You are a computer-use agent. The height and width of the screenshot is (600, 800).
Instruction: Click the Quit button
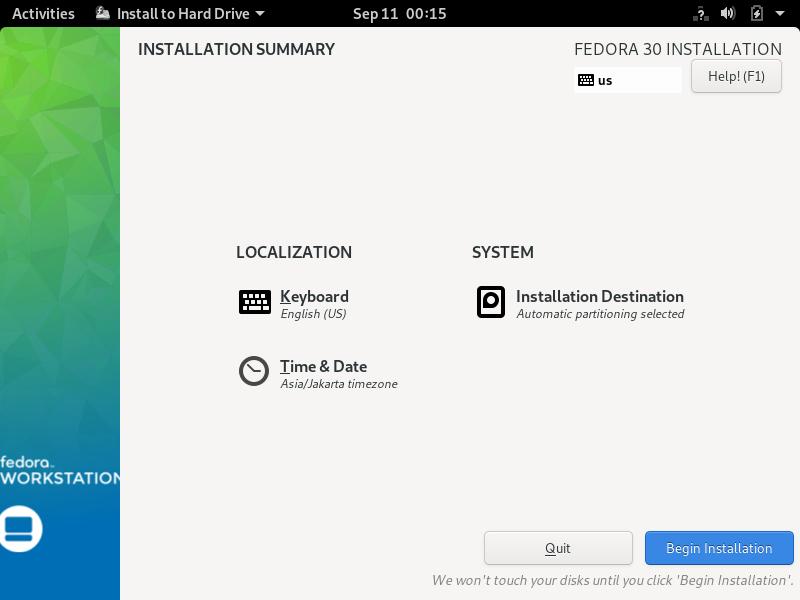558,548
